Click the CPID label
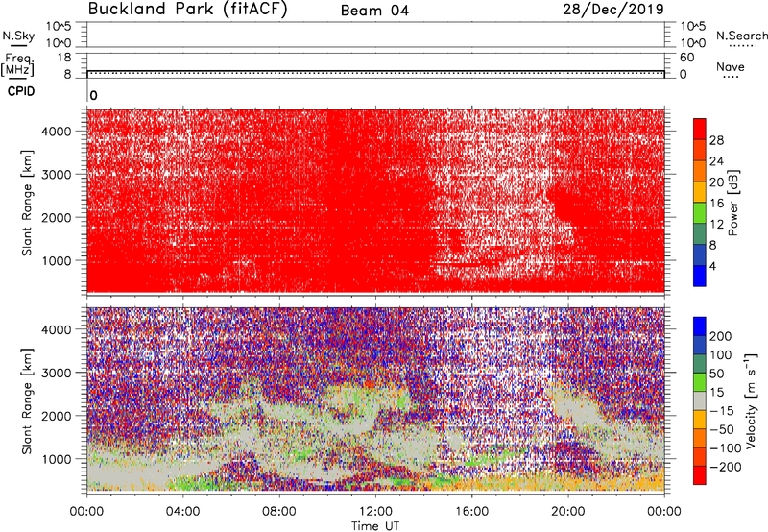768x532 pixels. click(x=21, y=91)
